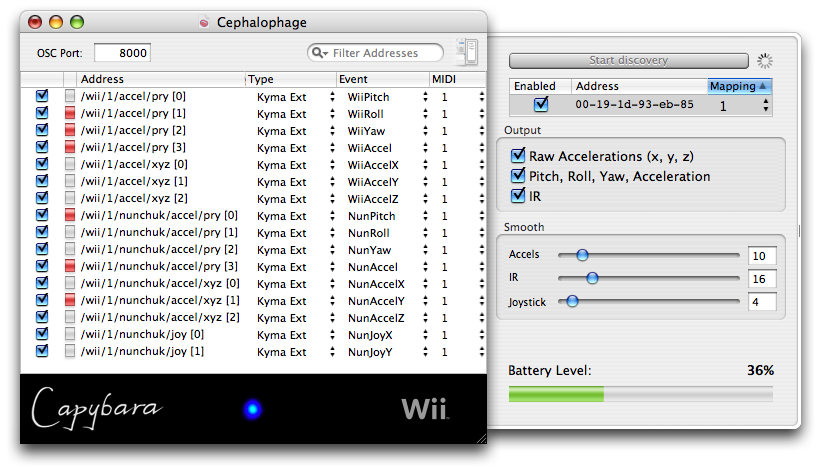The image size is (826, 467).
Task: Toggle the /wii/1/accel/pry [3] checkbox
Action: (x=42, y=147)
